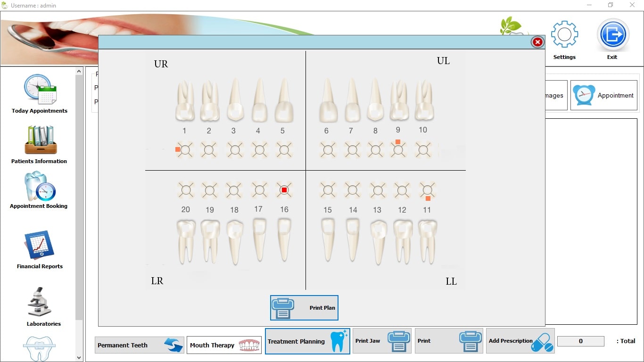Select lower tooth image number 14

352,239
